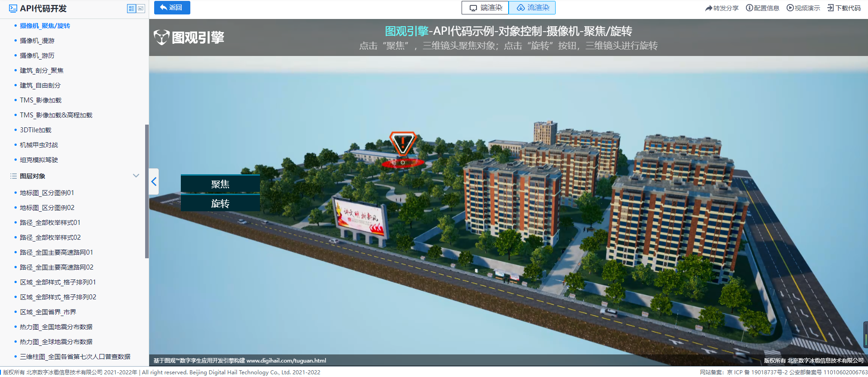The width and height of the screenshot is (868, 377).
Task: Open www.digihail.com/tuguan.html footer link
Action: click(x=286, y=360)
